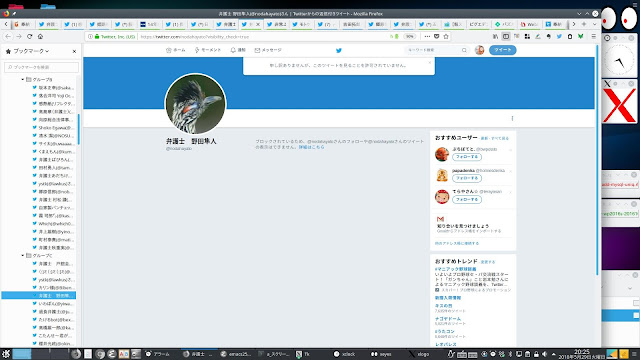Follow てらやさん suggested user
Viewport: 640px width, 360px height.
pos(467,200)
